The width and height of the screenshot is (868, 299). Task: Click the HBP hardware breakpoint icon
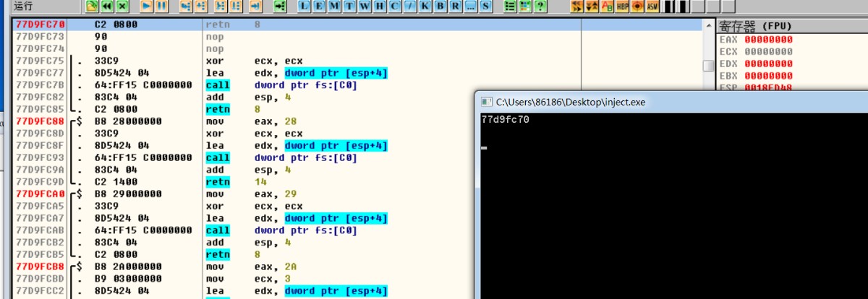pyautogui.click(x=622, y=6)
